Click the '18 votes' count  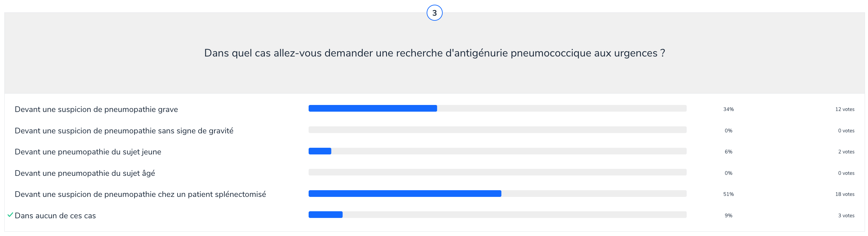coord(844,194)
